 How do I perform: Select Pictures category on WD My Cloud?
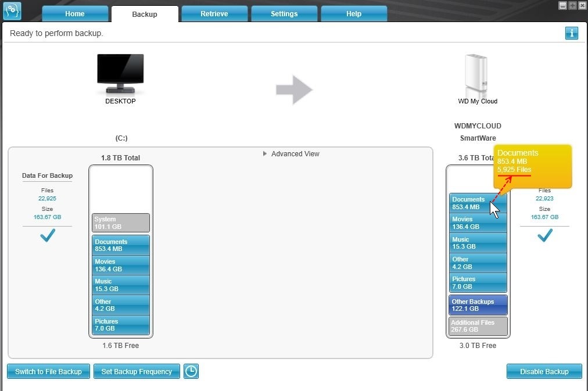(x=478, y=283)
